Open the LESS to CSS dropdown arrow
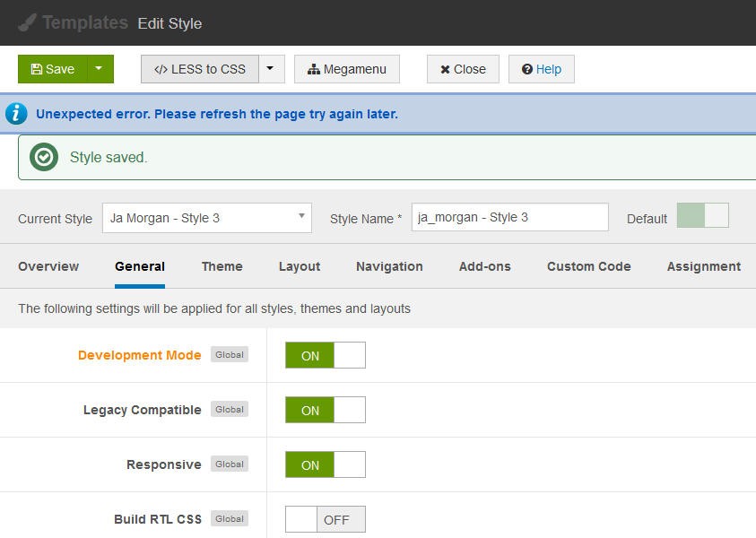Image resolution: width=756 pixels, height=538 pixels. [272, 69]
